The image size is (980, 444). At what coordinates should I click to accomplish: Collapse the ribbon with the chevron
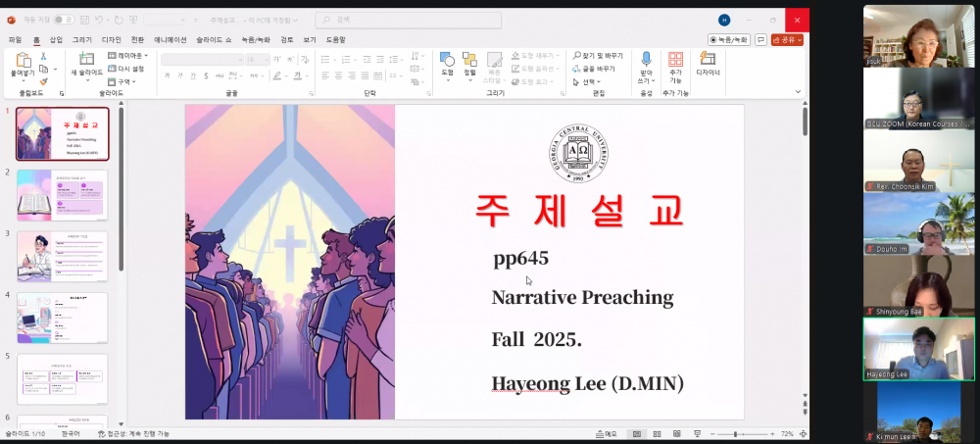798,92
